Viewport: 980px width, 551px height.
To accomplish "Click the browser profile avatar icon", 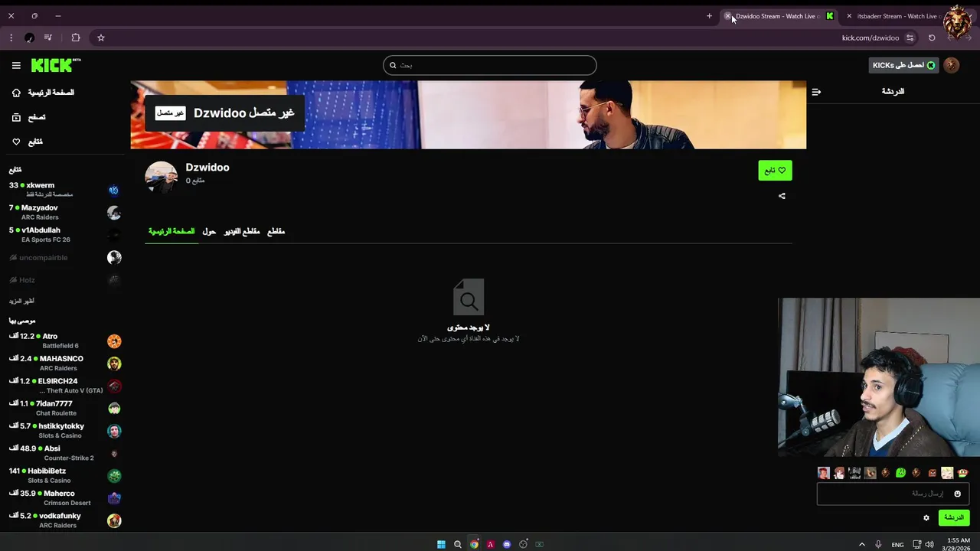I will (29, 37).
